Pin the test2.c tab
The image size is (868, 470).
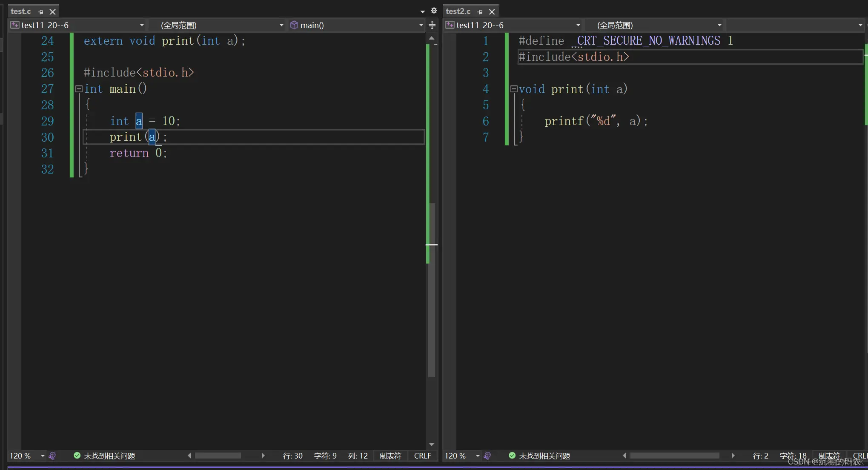click(480, 12)
